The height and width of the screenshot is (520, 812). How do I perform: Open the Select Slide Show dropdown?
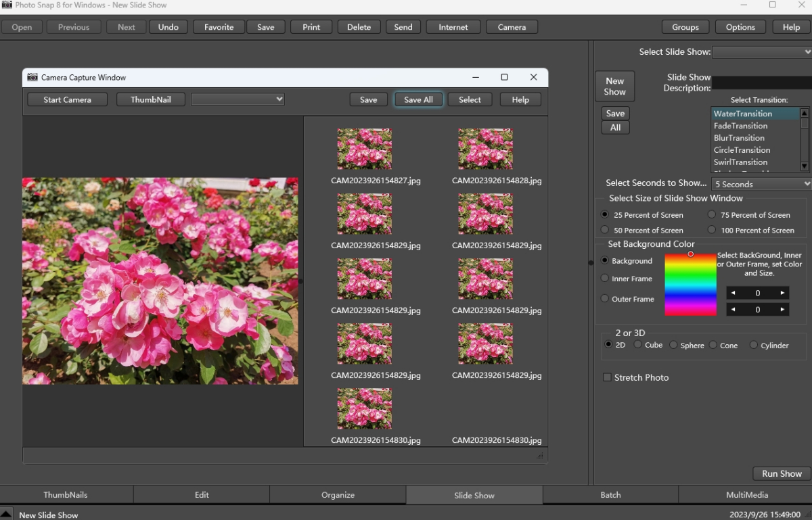pos(762,52)
